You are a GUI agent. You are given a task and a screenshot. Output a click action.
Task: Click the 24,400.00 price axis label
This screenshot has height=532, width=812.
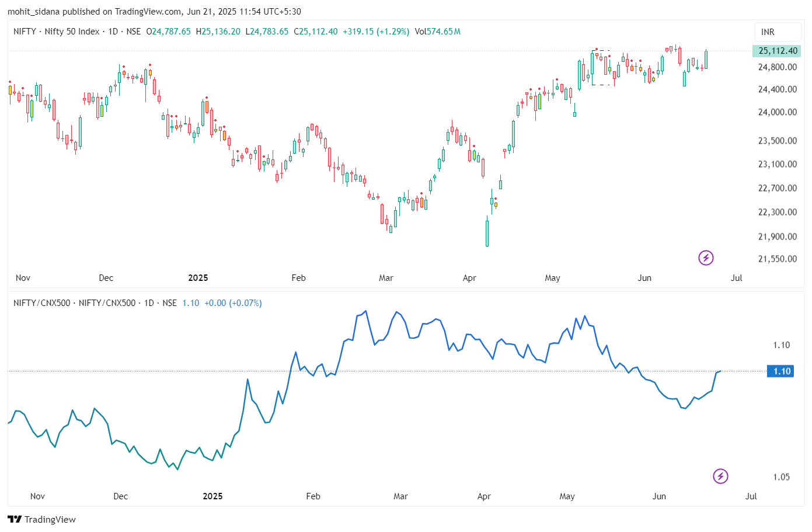coord(777,89)
